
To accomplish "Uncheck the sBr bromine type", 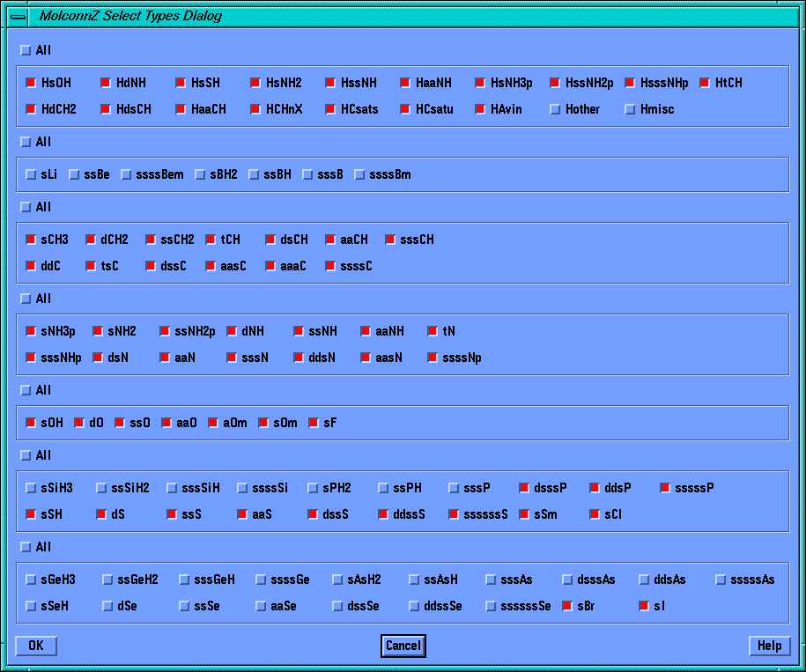I will pos(567,606).
